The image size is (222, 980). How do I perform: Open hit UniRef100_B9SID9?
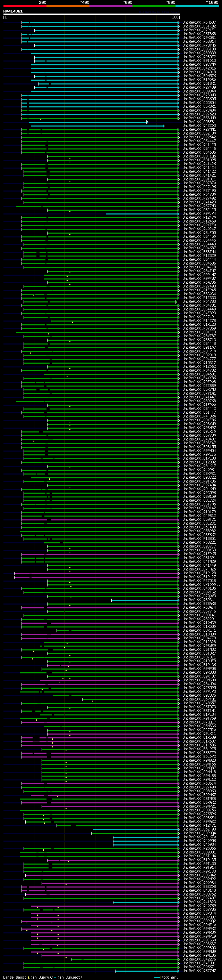(199, 49)
